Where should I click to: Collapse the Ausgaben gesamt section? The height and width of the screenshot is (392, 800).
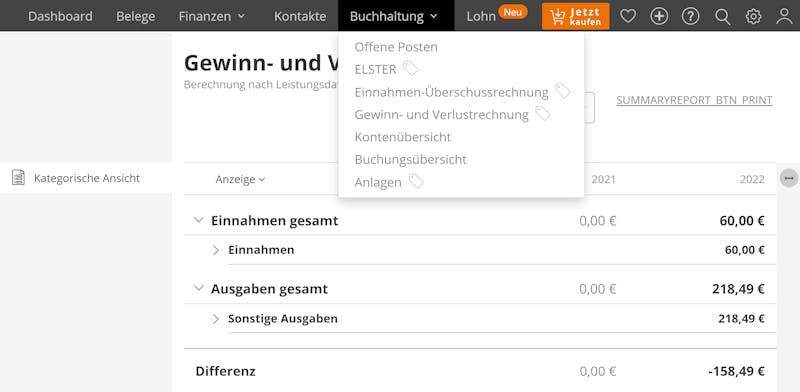[x=198, y=288]
